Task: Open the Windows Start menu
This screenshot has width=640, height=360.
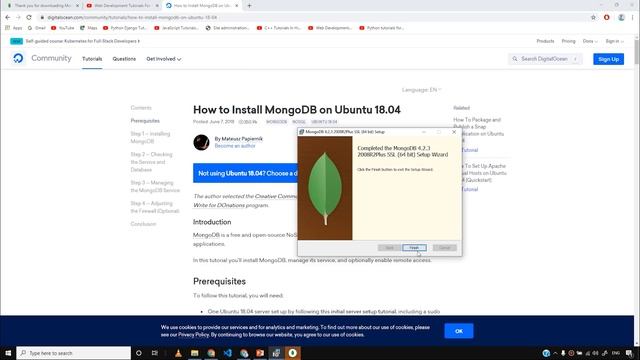Action: [8, 353]
